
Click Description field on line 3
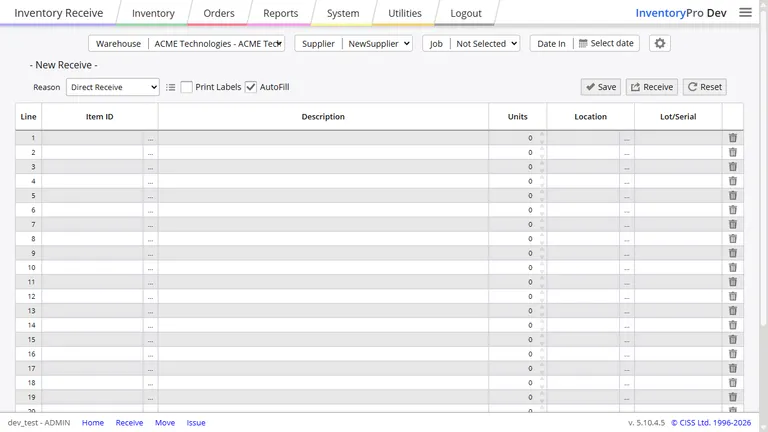point(323,167)
